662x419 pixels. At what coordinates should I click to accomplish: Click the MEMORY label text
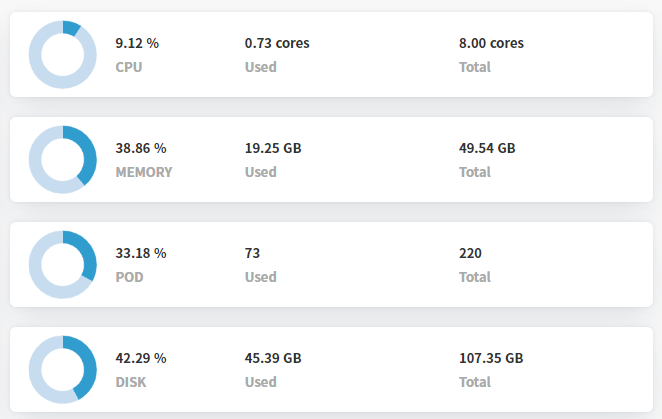tap(144, 172)
